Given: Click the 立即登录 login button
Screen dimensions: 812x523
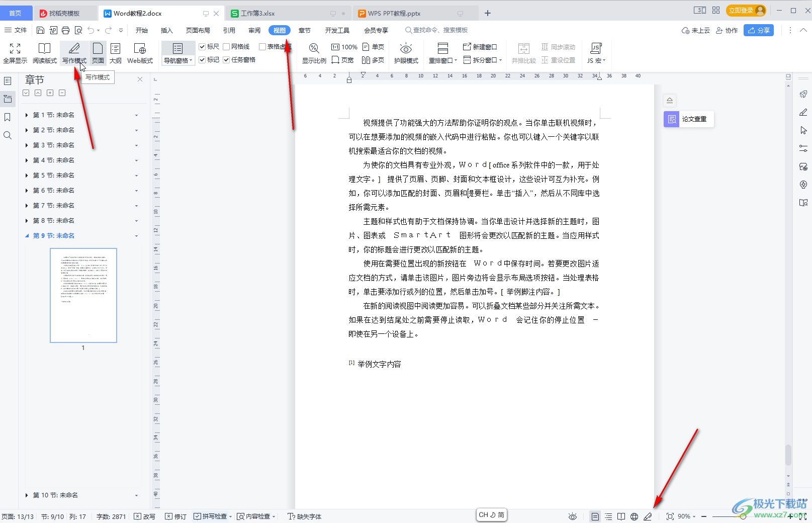Looking at the screenshot, I should (x=743, y=10).
